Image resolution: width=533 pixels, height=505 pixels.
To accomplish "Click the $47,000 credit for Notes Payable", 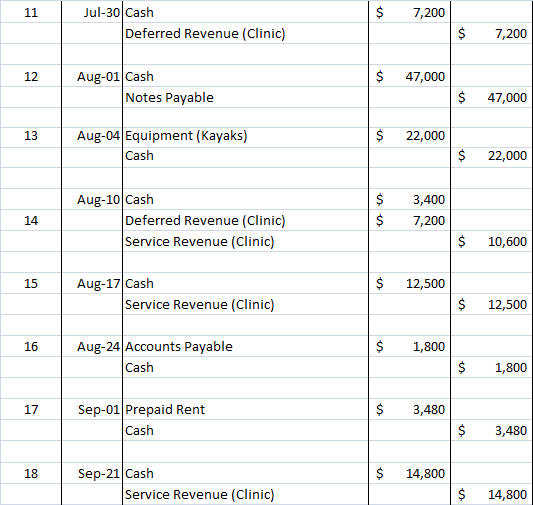I will coord(492,98).
